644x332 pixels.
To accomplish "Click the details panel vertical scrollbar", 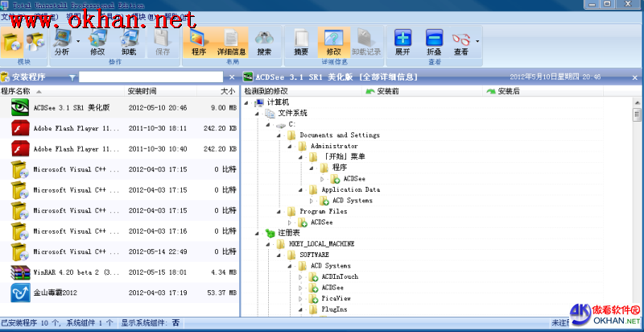I will 637,114.
